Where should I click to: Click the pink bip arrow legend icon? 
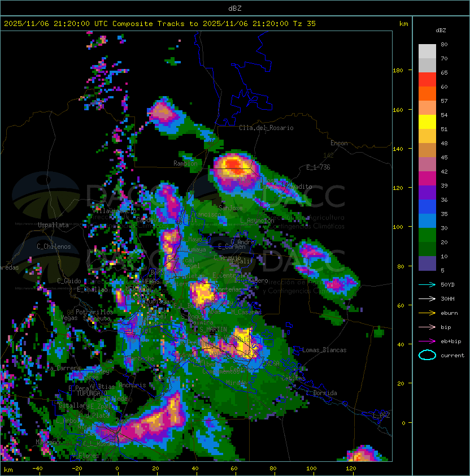(427, 327)
